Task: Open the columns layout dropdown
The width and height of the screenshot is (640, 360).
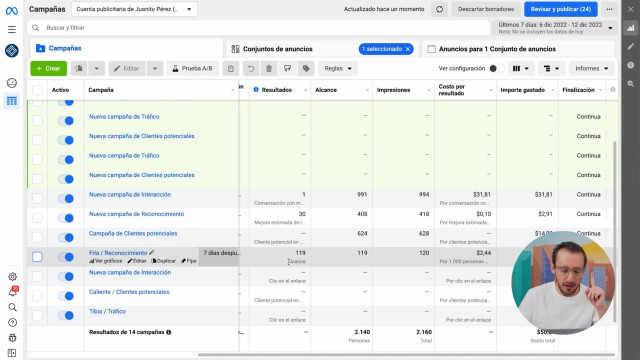Action: (x=520, y=69)
